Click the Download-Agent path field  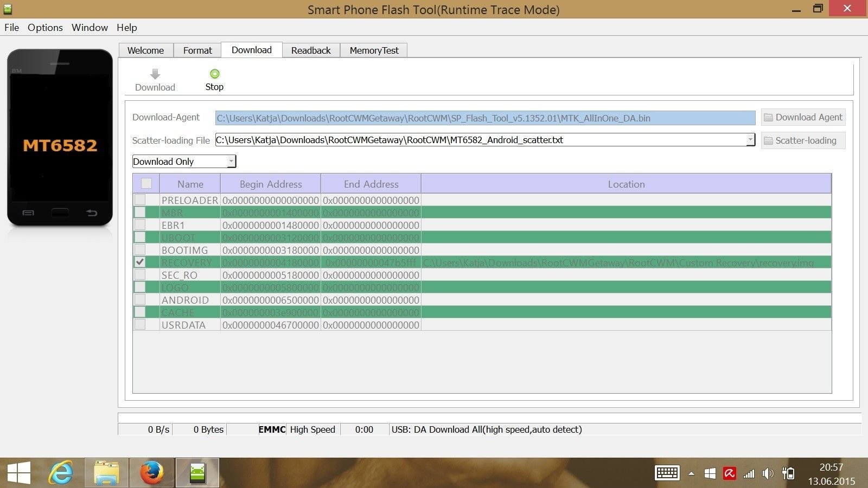pyautogui.click(x=485, y=118)
